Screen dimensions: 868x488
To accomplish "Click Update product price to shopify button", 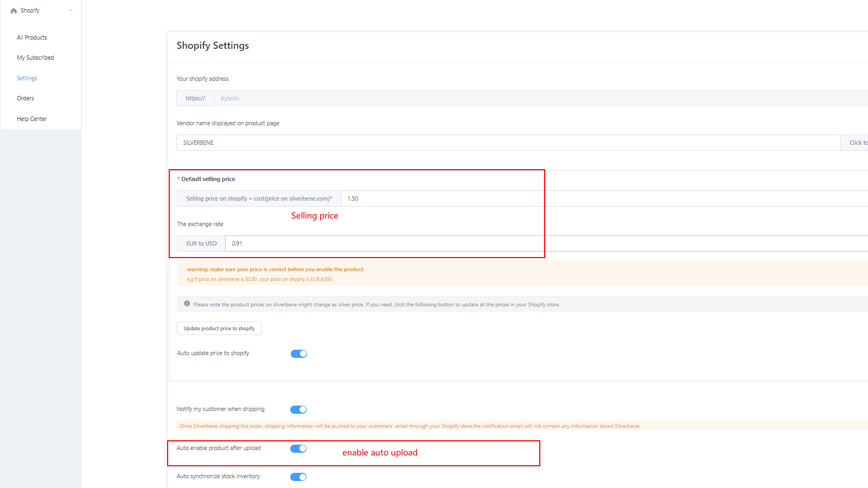I will click(219, 329).
